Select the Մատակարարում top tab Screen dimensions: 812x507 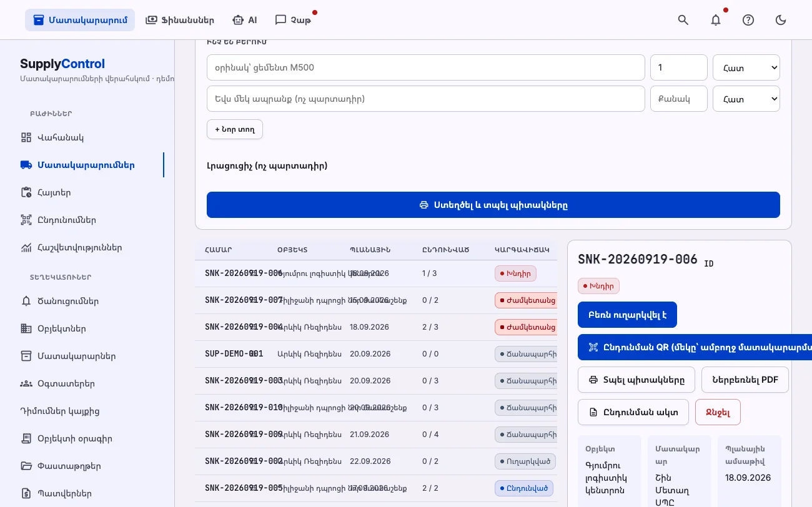pos(80,20)
